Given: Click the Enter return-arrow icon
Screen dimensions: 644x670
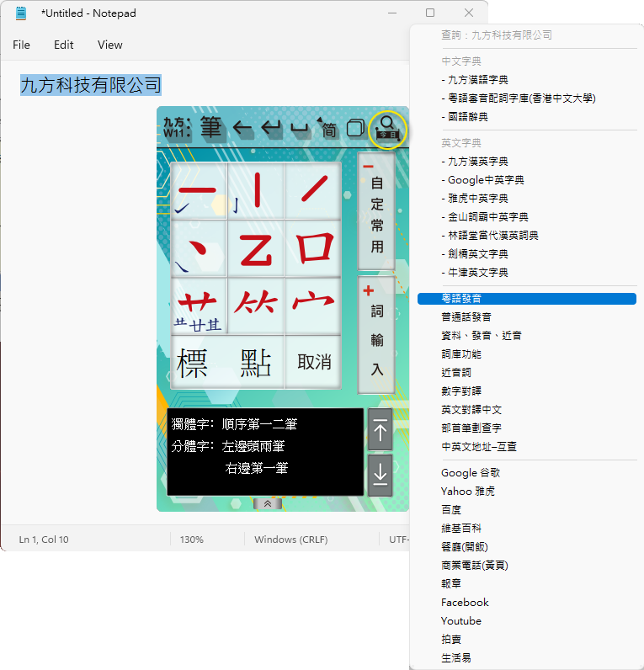Looking at the screenshot, I should [x=271, y=128].
